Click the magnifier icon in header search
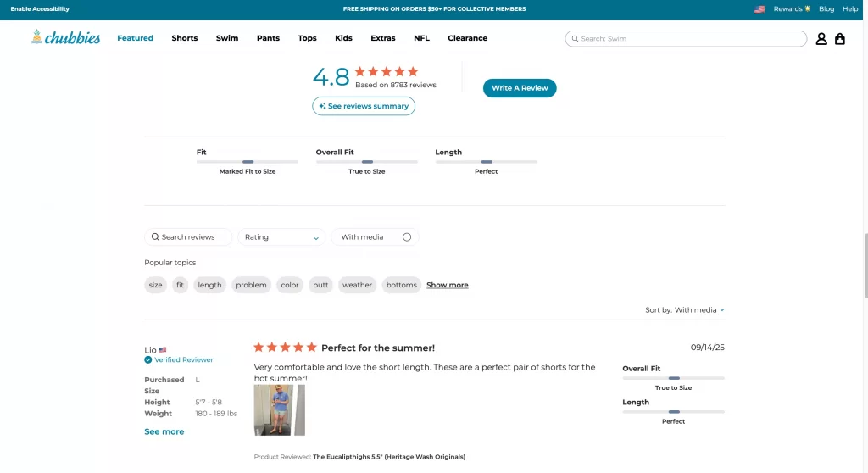 pyautogui.click(x=575, y=39)
